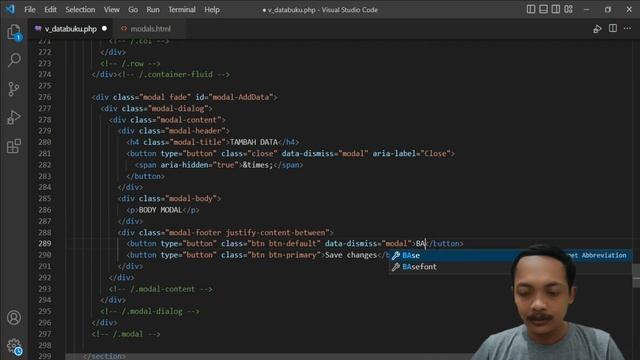Click the comment /.row on line 273
640x360 pixels.
coord(130,64)
